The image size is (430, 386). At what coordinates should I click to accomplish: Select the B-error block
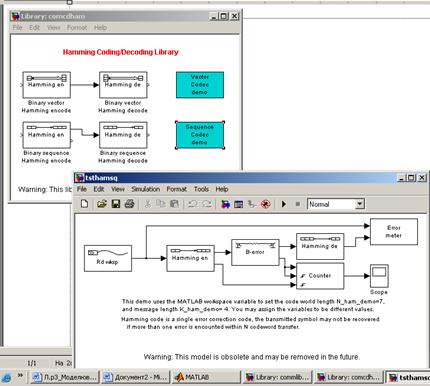[x=255, y=252]
